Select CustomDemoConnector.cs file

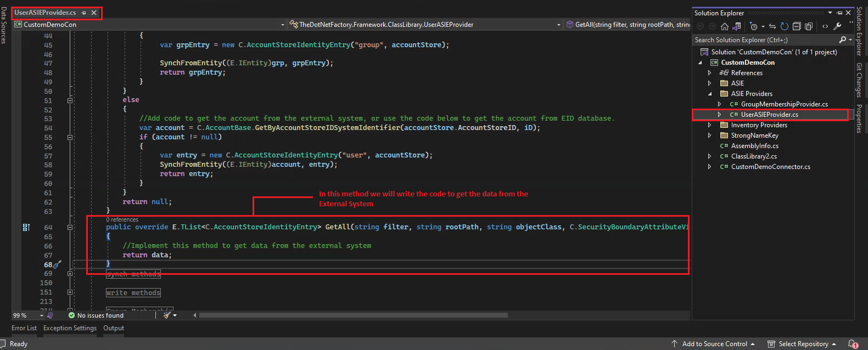[x=770, y=167]
